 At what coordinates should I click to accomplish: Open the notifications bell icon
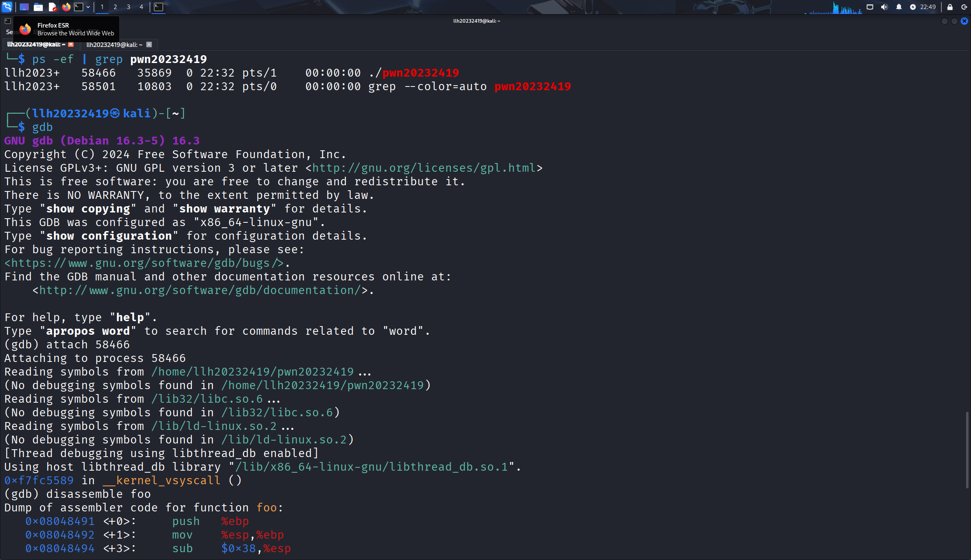tap(899, 7)
